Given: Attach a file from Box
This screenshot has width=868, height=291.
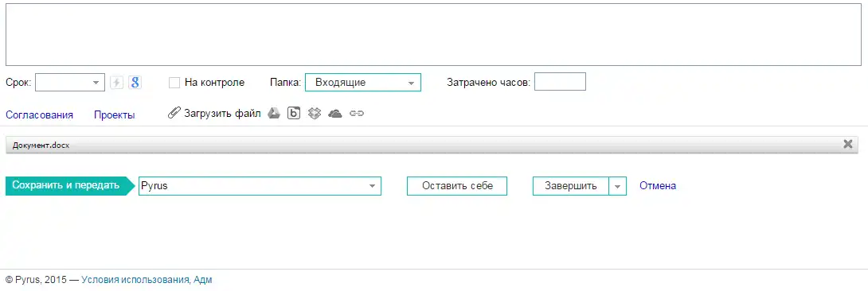Looking at the screenshot, I should tap(294, 114).
